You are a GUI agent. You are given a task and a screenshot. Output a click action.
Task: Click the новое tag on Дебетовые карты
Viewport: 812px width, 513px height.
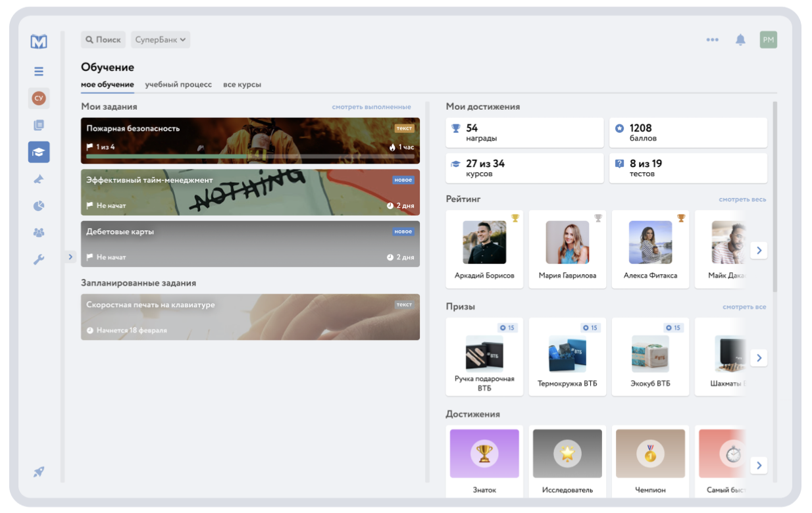point(403,232)
